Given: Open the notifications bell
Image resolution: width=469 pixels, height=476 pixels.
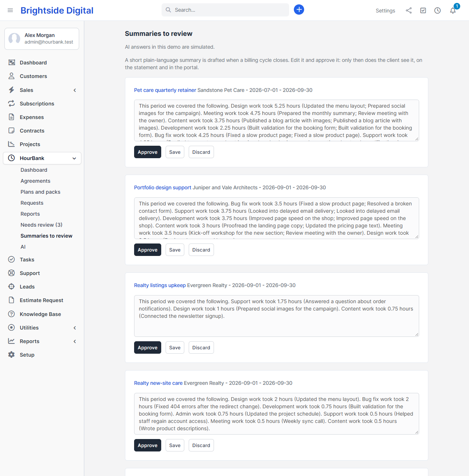Looking at the screenshot, I should click(453, 11).
